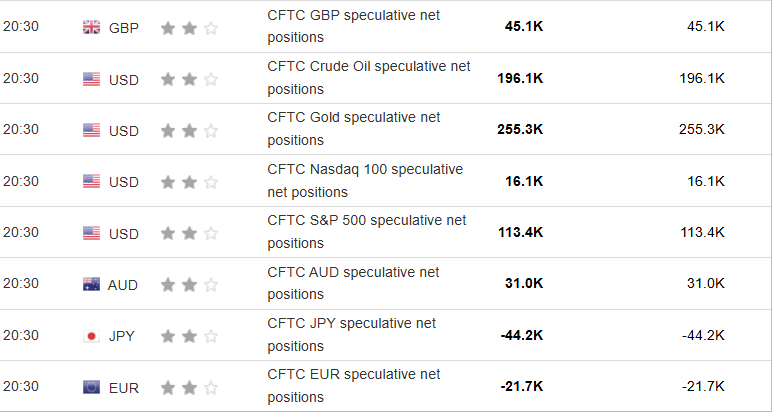
Task: Click the Japanese flag icon beside JPY
Action: pos(91,336)
